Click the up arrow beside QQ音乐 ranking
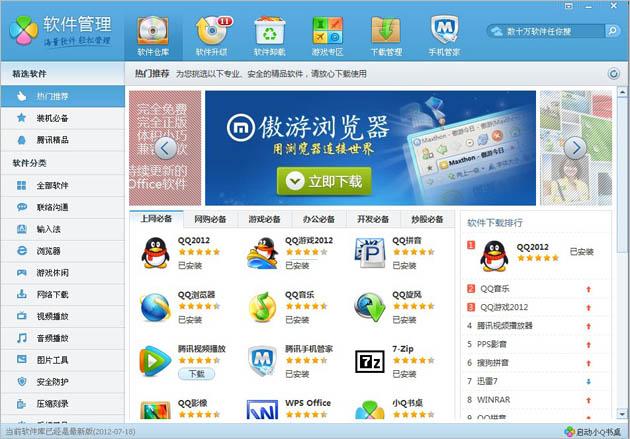630x439 pixels. coord(589,289)
